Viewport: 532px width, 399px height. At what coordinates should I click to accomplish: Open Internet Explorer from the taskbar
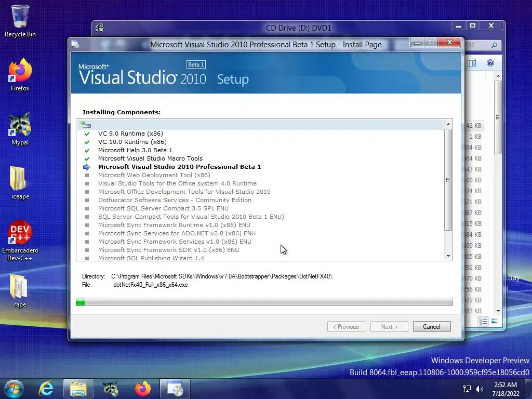tap(46, 389)
